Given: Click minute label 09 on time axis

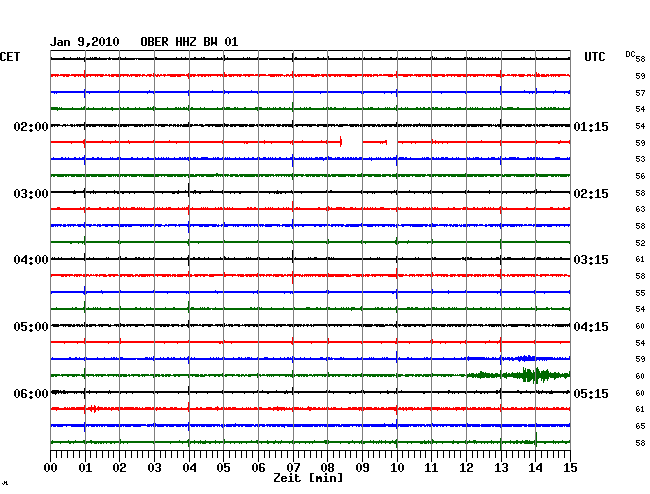Looking at the screenshot, I should (x=362, y=468).
